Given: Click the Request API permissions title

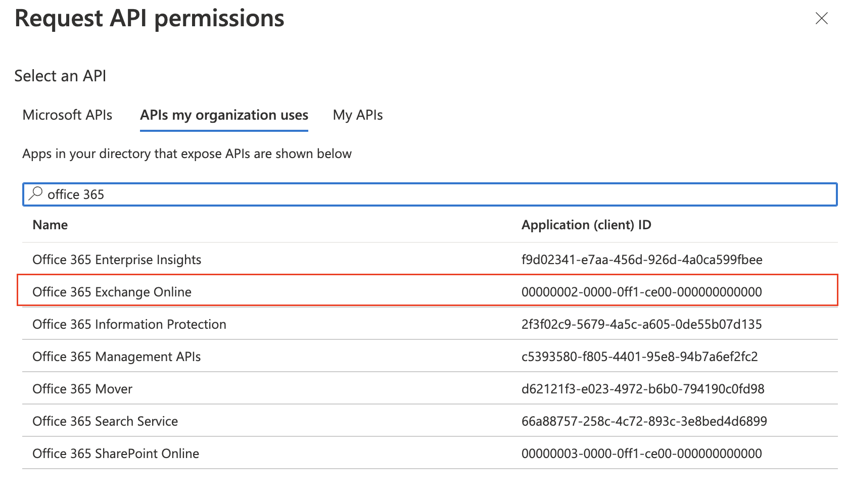Looking at the screenshot, I should pos(150,19).
